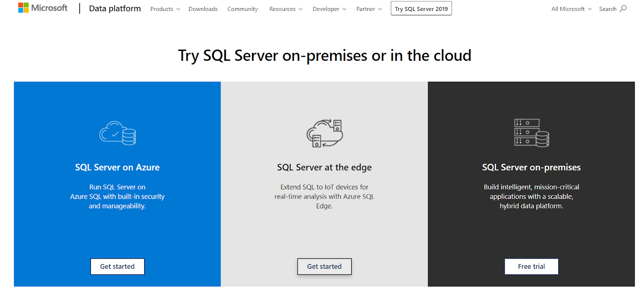Open the Data platform home link
Viewport: 644px width, 299px height.
click(115, 8)
